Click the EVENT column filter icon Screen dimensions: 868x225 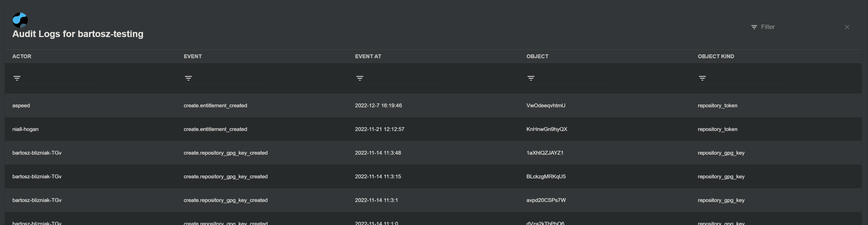[188, 78]
